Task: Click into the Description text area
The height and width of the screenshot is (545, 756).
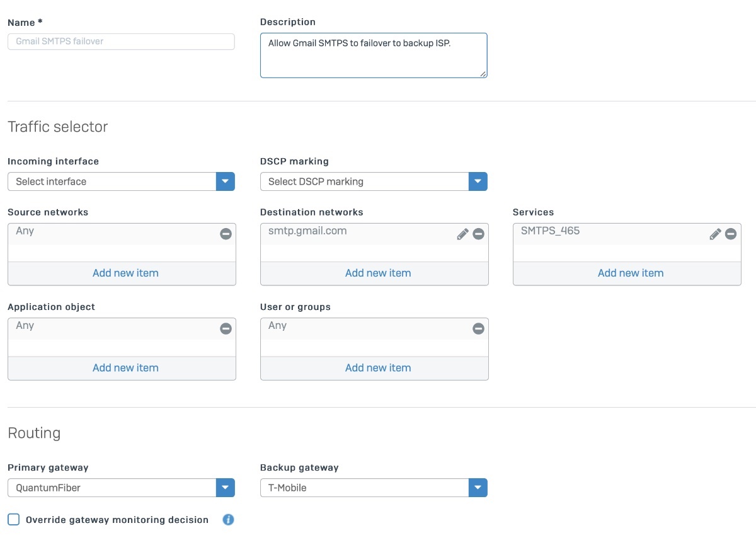Action: coord(374,55)
